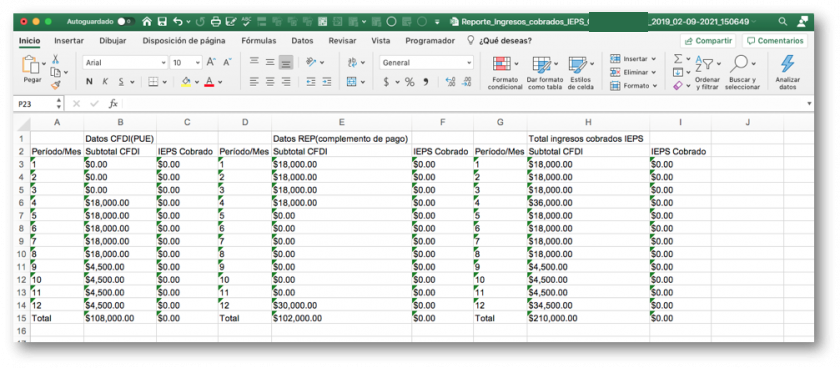Click the Name Box showing P23
The width and height of the screenshot is (840, 368).
[35, 104]
